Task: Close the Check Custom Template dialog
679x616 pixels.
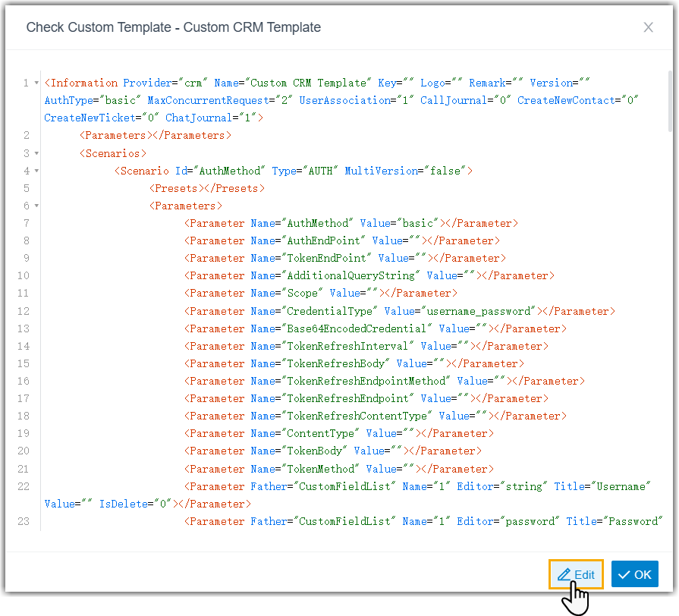Action: tap(648, 27)
